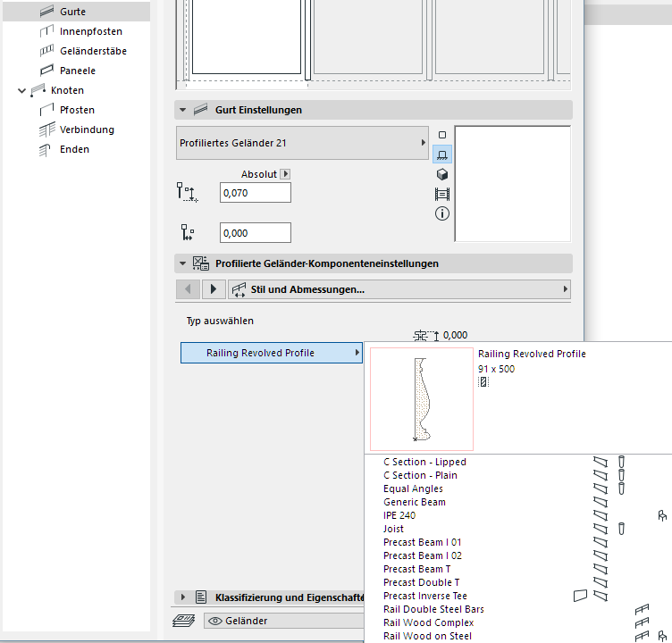This screenshot has width=672, height=643.
Task: Select the front elevation preview mode
Action: (x=442, y=154)
